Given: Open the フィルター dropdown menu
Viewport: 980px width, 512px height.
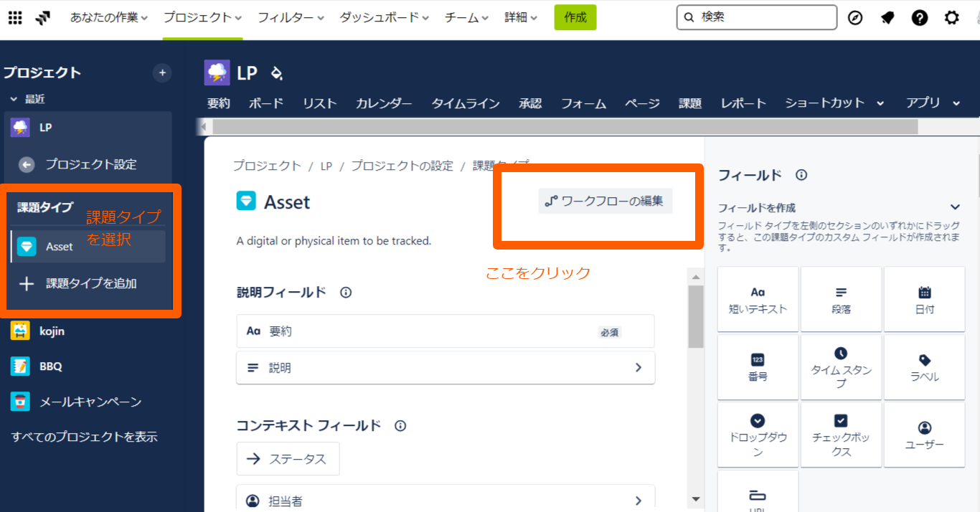Looking at the screenshot, I should (291, 18).
